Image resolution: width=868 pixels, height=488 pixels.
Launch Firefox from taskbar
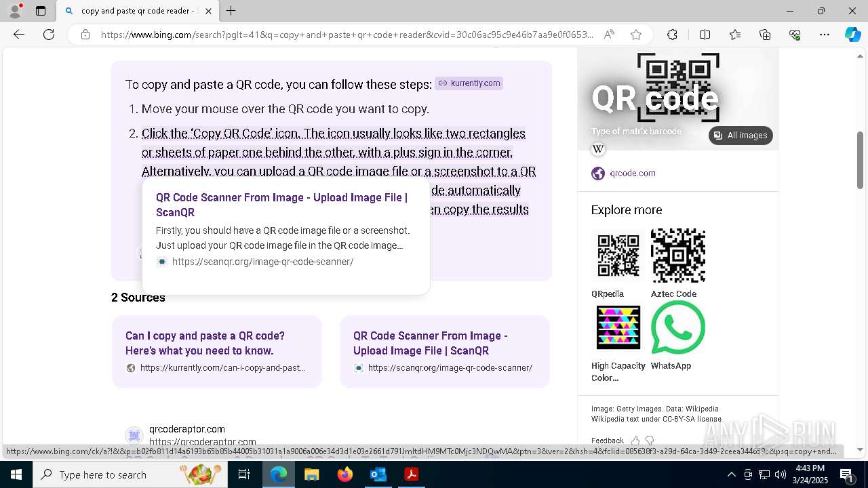coord(345,474)
